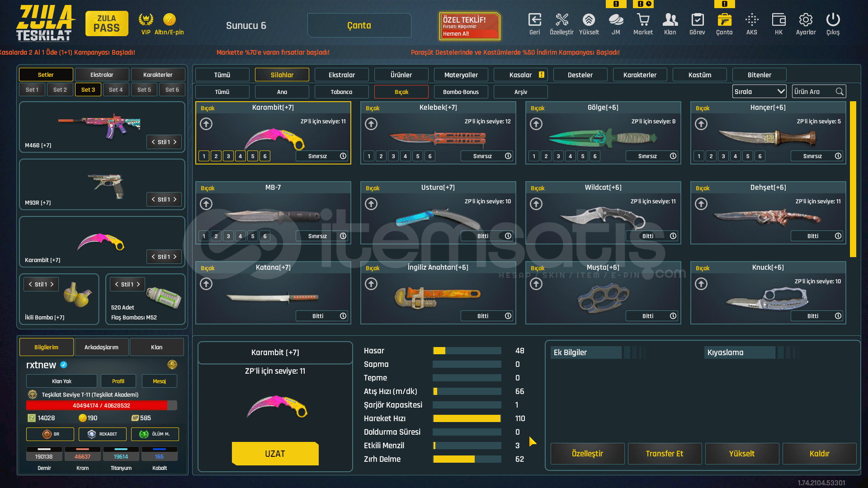Open the Market cart icon
Image resolution: width=868 pixels, height=488 pixels.
point(643,20)
